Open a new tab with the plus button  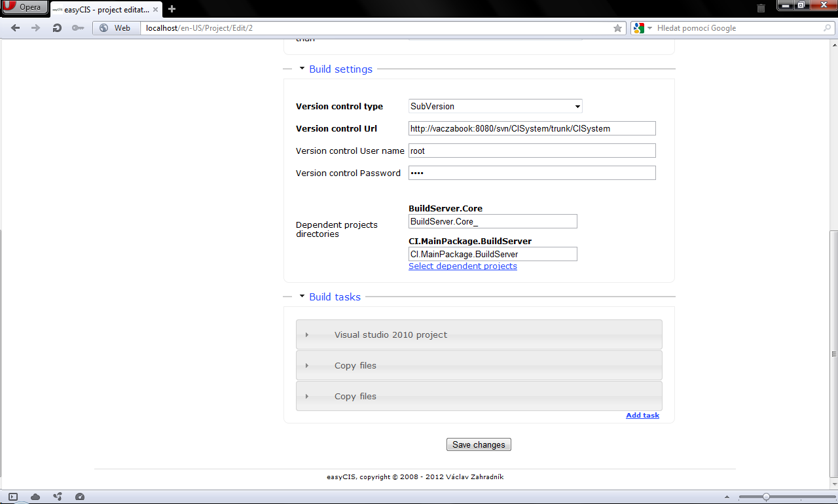(172, 9)
